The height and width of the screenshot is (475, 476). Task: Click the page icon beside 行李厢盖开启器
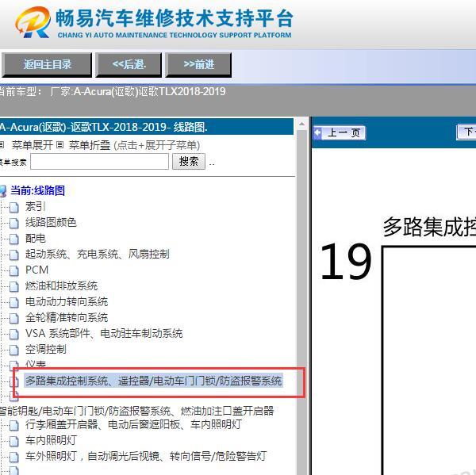[x=13, y=425]
